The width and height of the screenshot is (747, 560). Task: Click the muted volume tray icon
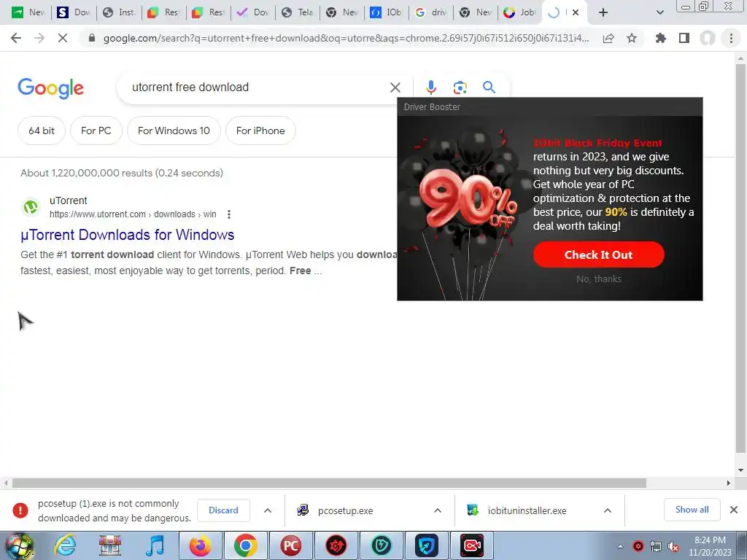[673, 546]
